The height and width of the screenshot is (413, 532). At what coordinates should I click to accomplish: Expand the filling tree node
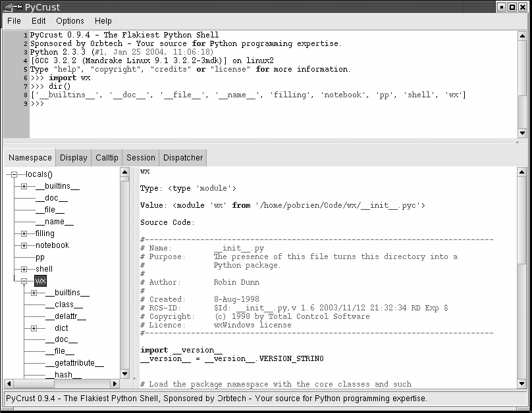pyautogui.click(x=24, y=233)
